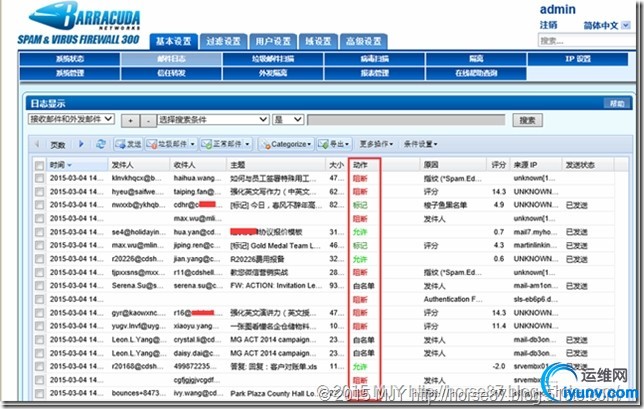Open the 系统管理 navigation item
This screenshot has height=409, width=644.
click(70, 74)
